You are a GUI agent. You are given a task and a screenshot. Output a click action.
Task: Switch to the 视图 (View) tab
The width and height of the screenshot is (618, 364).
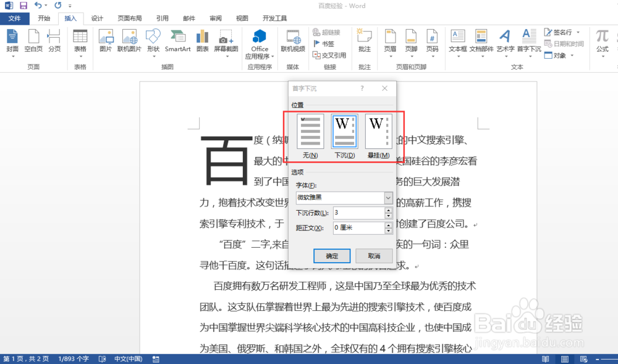point(242,19)
